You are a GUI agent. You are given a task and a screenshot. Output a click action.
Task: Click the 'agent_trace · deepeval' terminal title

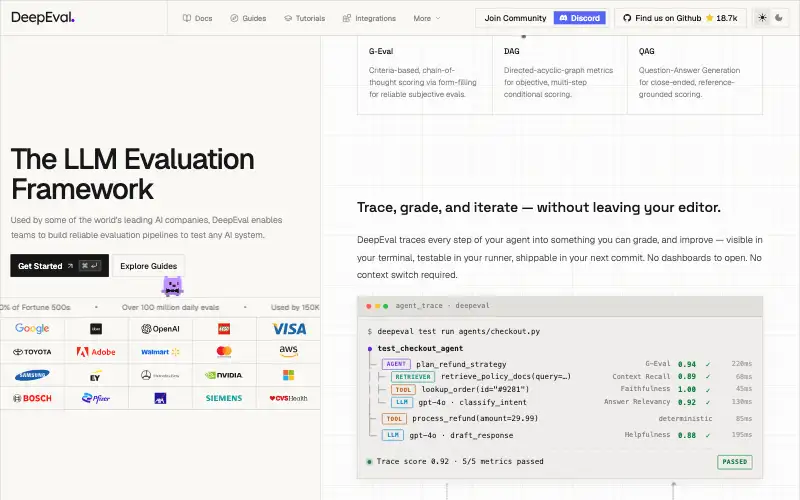(x=442, y=306)
